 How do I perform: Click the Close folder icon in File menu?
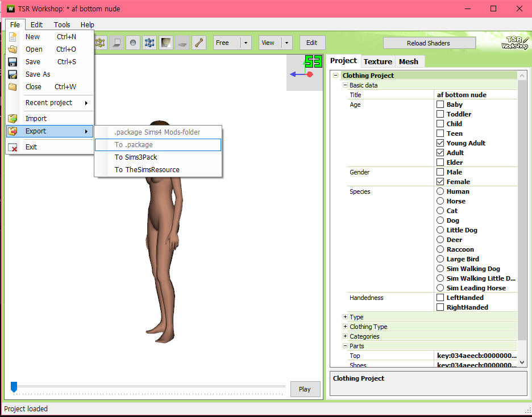(13, 87)
